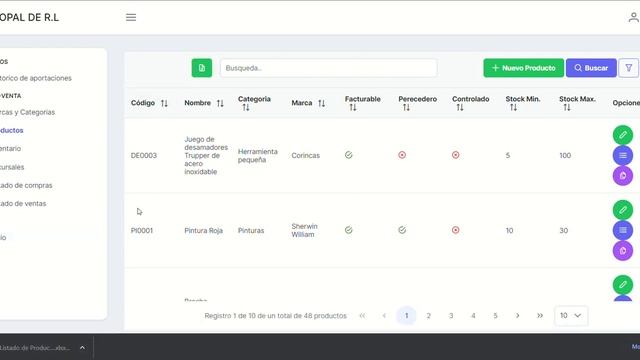Image resolution: width=640 pixels, height=360 pixels.
Task: Go to page 3
Action: tap(451, 316)
